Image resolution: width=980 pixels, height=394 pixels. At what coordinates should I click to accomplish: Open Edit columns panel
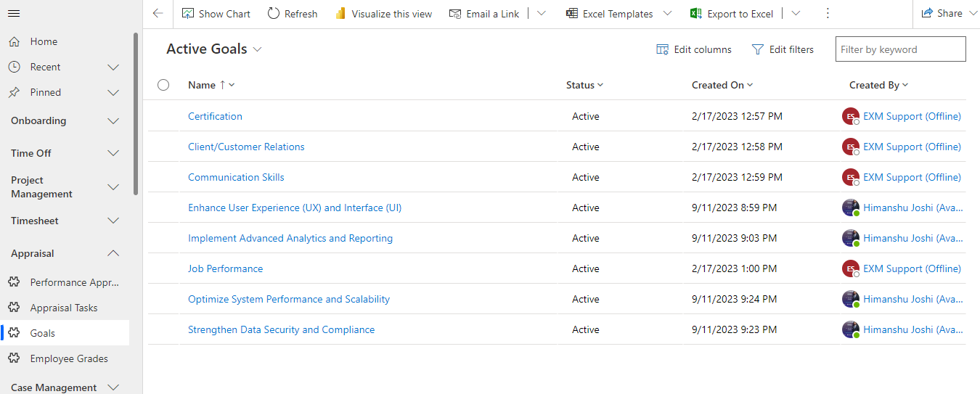coord(694,49)
